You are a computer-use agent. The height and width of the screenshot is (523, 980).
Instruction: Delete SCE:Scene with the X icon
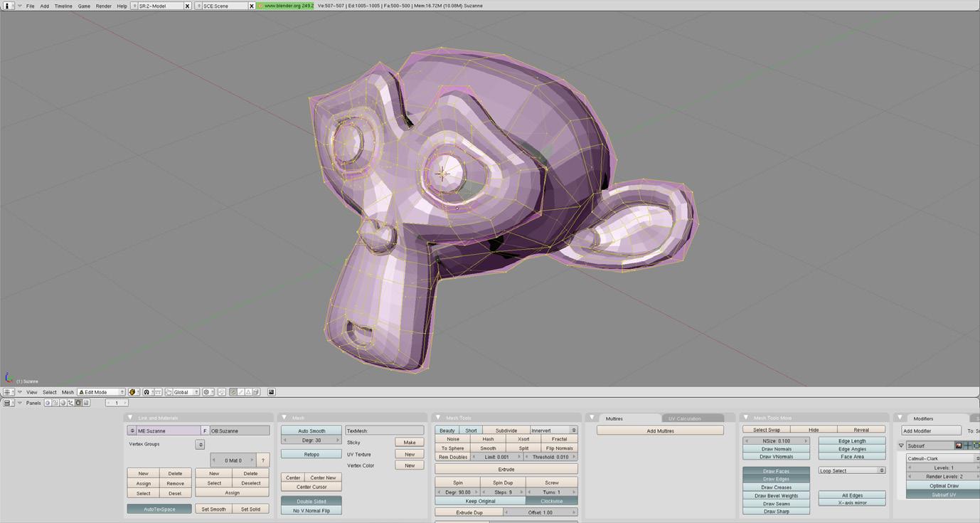[252, 6]
